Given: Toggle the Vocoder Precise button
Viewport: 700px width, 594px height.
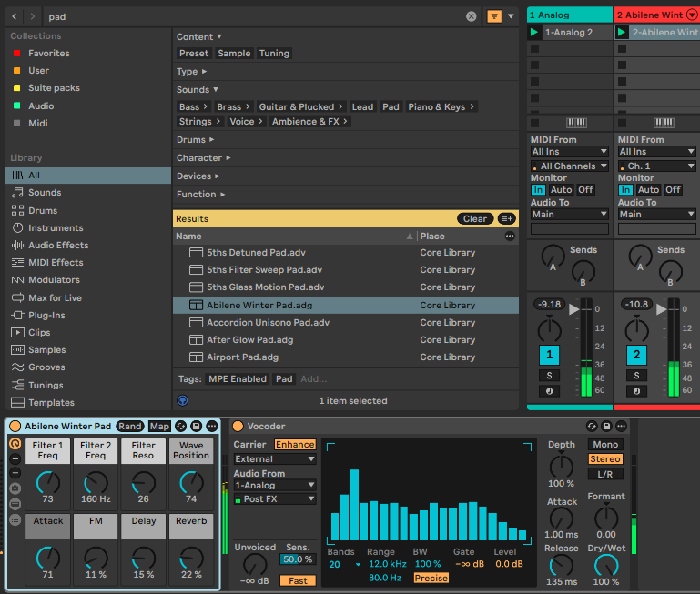Looking at the screenshot, I should (x=431, y=578).
